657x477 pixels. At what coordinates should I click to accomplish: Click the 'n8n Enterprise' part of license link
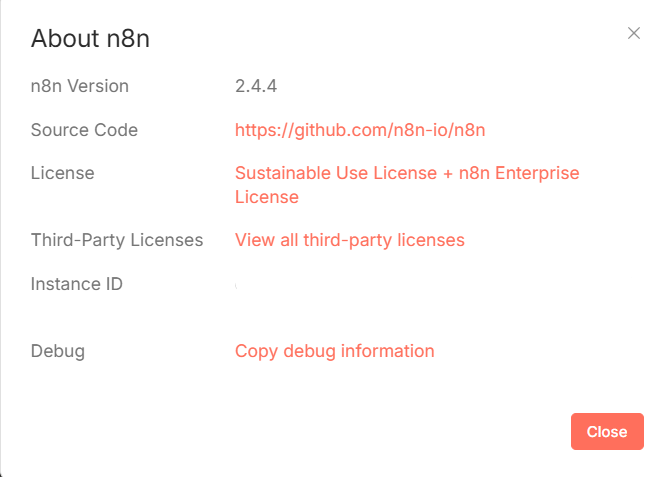tap(519, 173)
